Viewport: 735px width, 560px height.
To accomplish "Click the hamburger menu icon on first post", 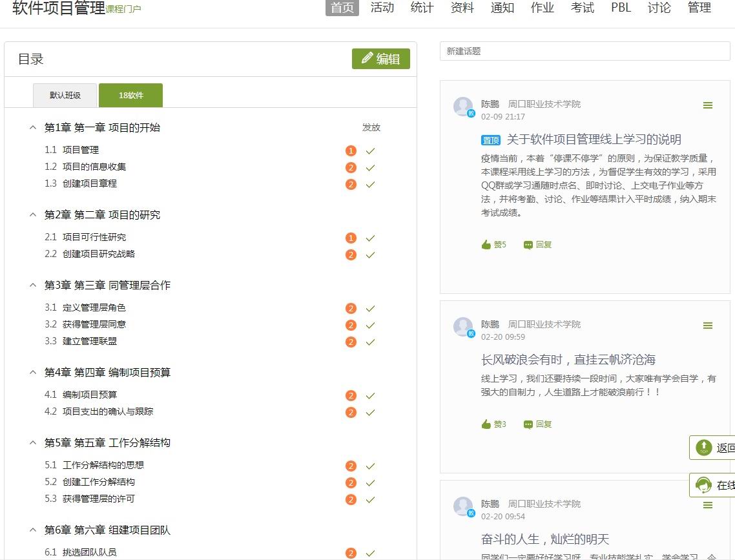I will tap(708, 105).
